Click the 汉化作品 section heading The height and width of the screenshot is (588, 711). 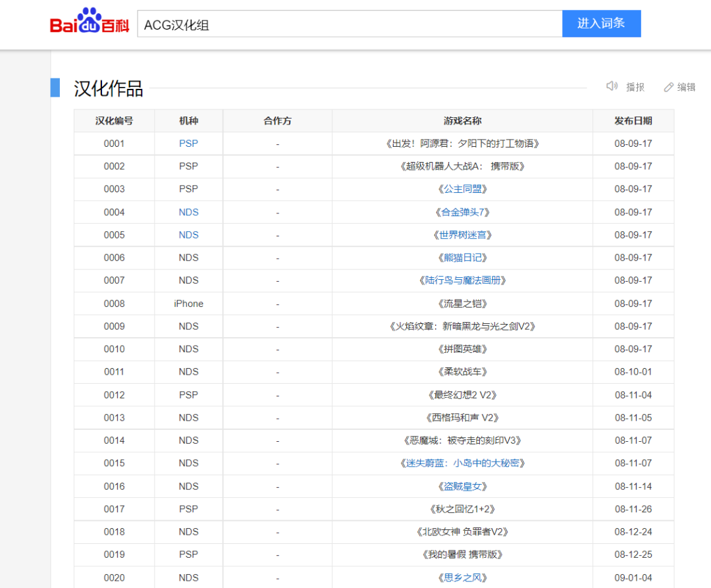tap(109, 88)
